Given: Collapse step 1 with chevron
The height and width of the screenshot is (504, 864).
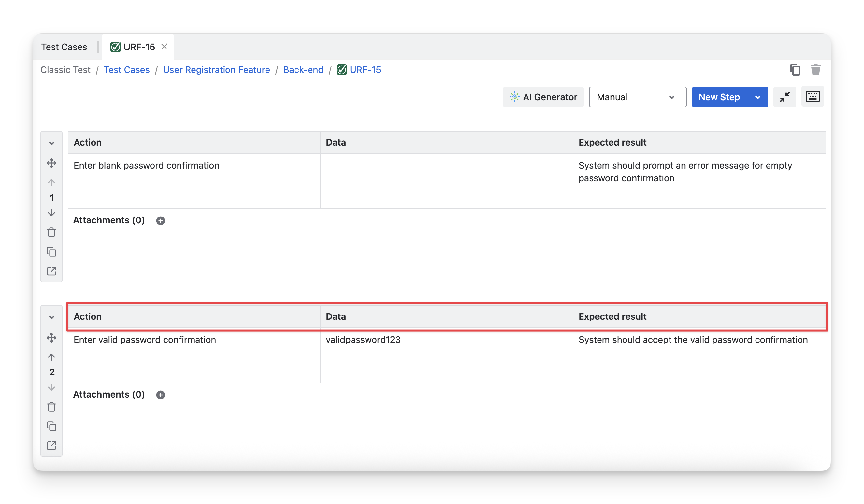Looking at the screenshot, I should click(x=51, y=143).
